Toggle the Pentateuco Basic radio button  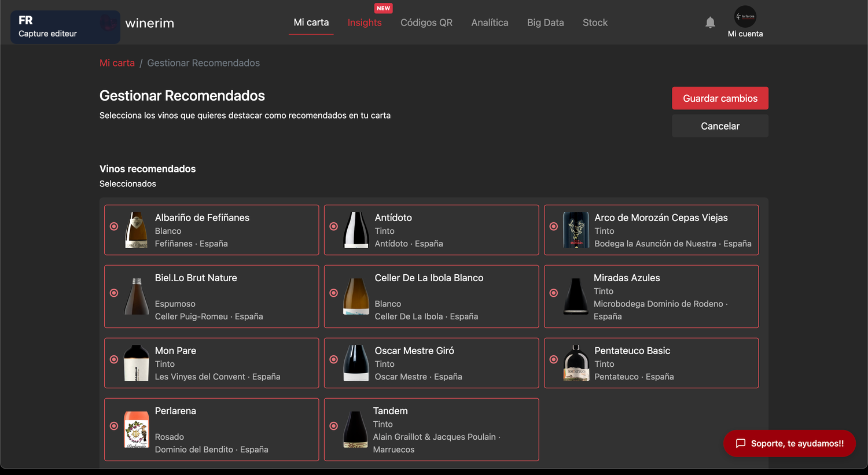(x=554, y=359)
